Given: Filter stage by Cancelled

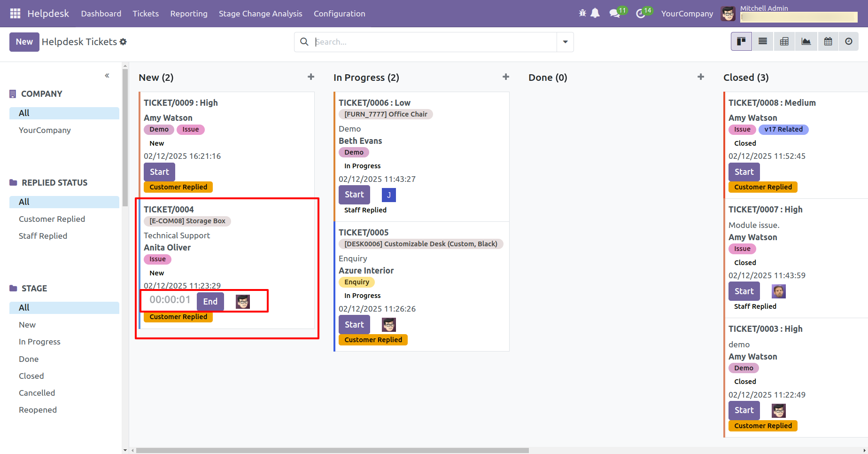Looking at the screenshot, I should (37, 393).
